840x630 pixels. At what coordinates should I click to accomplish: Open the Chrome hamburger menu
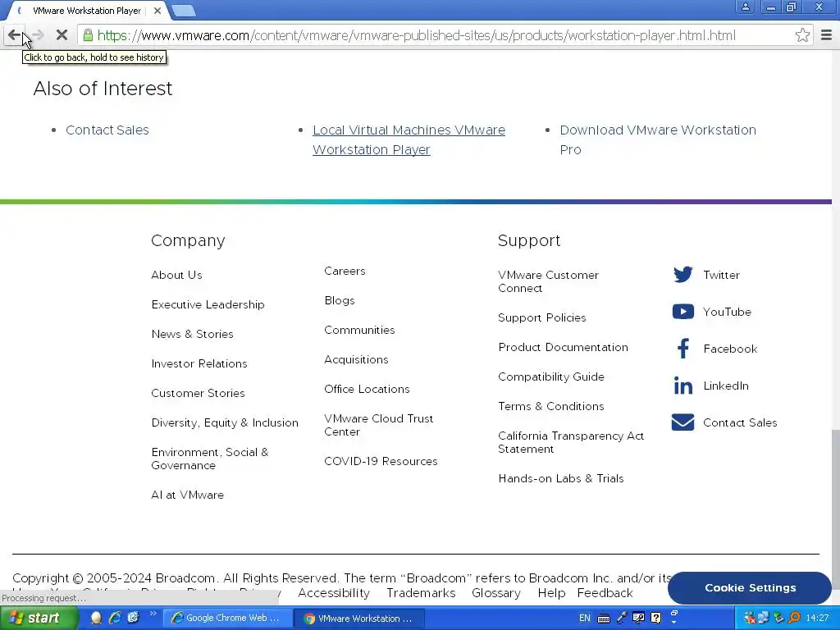point(827,35)
